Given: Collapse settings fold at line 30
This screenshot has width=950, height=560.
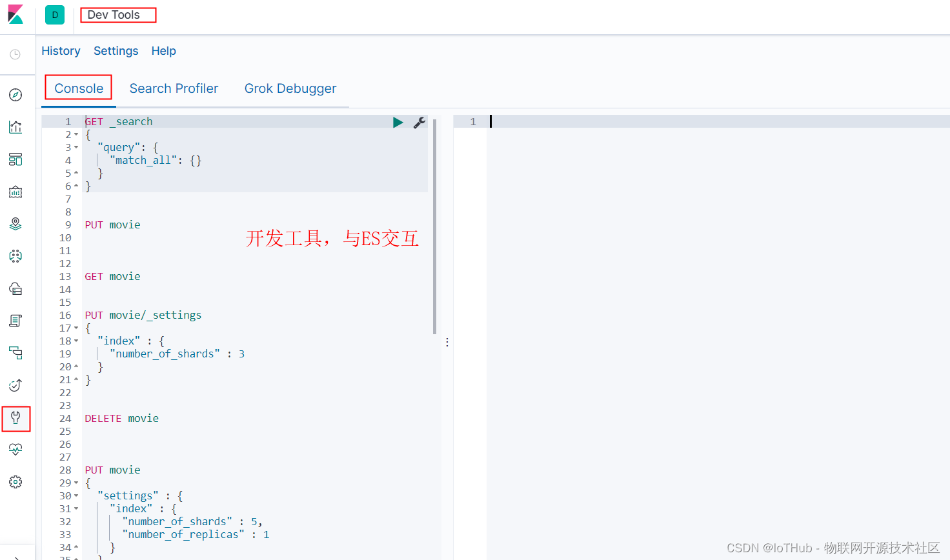Looking at the screenshot, I should coord(76,496).
